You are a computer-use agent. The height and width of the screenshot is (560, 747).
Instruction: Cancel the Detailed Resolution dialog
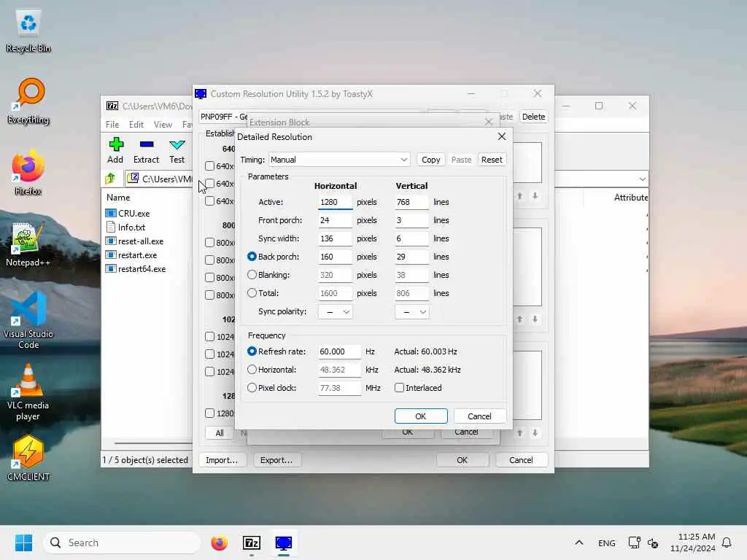tap(479, 416)
